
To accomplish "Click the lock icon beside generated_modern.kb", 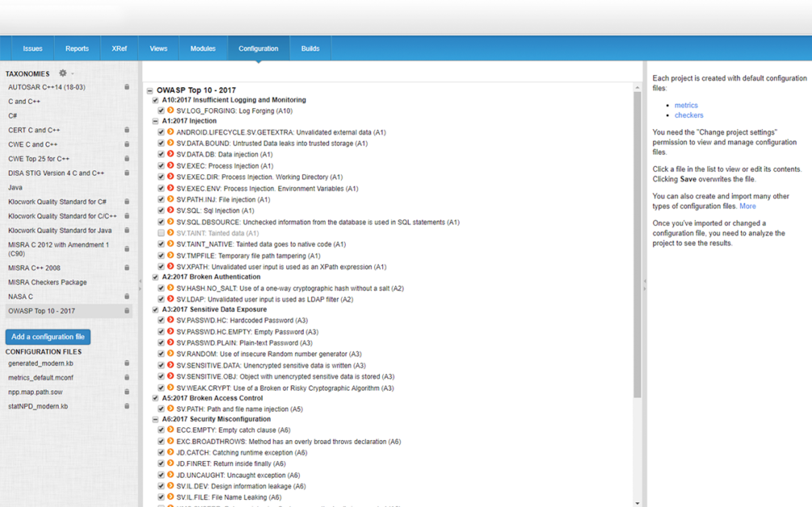I will click(127, 363).
